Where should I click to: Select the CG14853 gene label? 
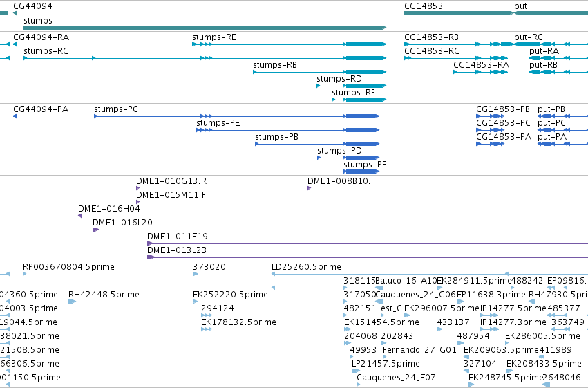424,6
